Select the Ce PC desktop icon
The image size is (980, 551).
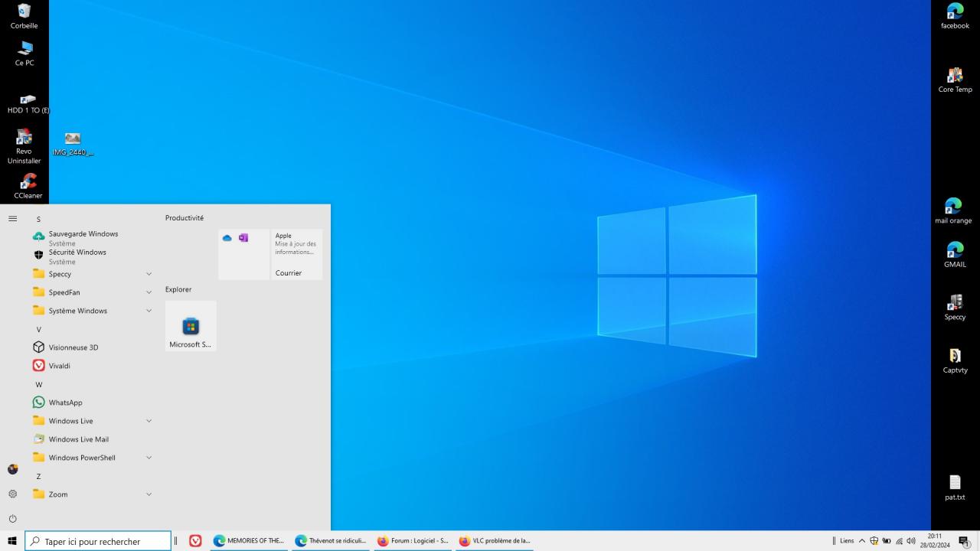(24, 54)
